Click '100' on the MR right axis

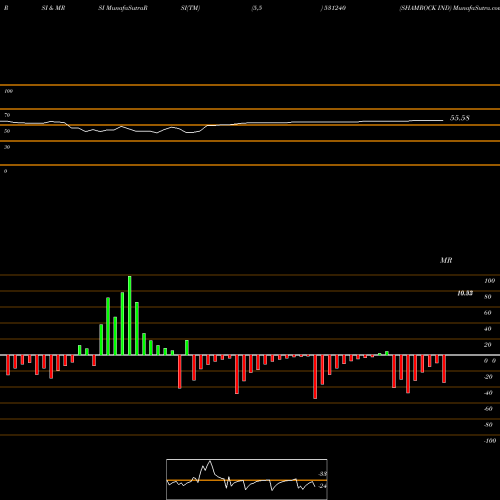pyautogui.click(x=489, y=281)
